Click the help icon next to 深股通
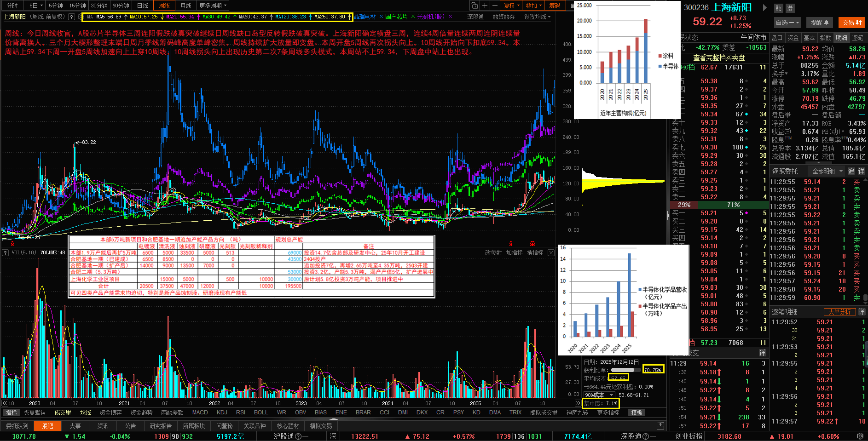 646,436
